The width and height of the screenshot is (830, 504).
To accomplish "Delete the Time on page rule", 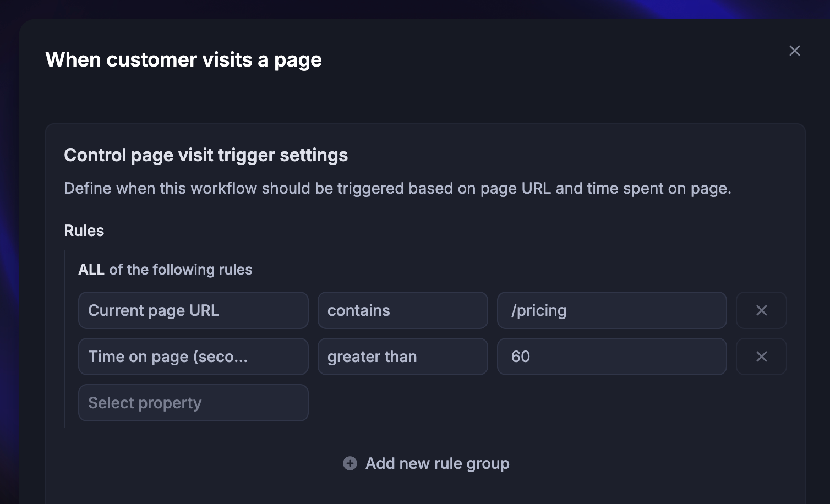I will tap(761, 357).
